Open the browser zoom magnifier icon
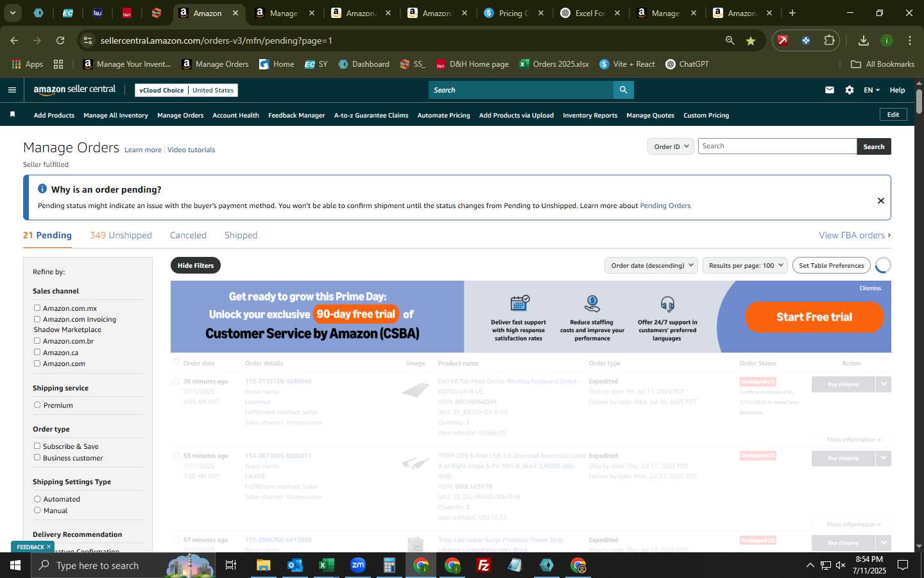Screen dimensions: 924x578 730,40
